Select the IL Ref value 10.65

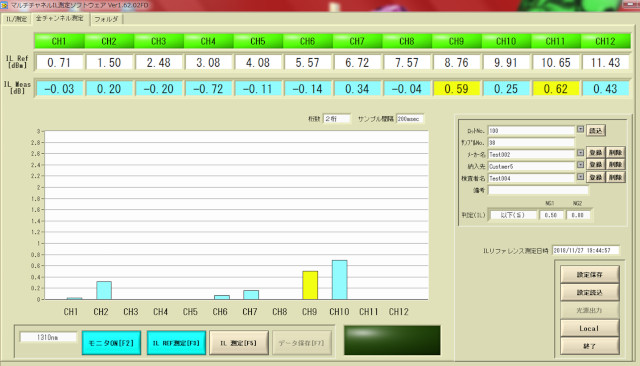[556, 62]
